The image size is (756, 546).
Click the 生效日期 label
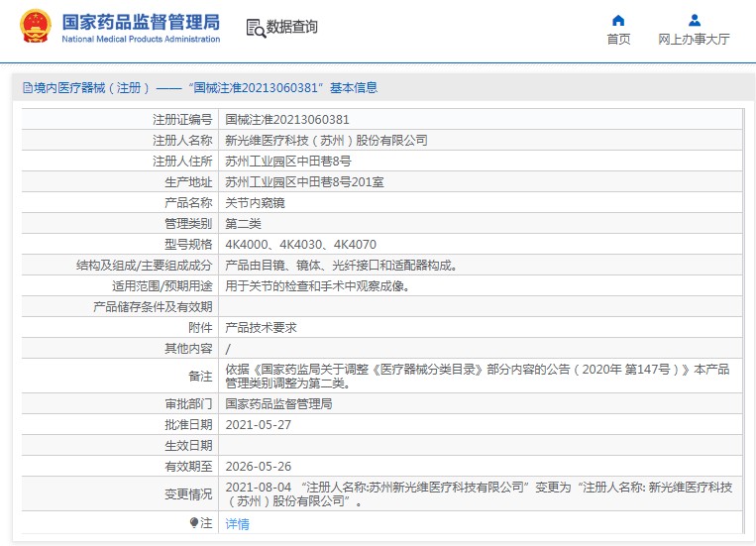click(188, 445)
